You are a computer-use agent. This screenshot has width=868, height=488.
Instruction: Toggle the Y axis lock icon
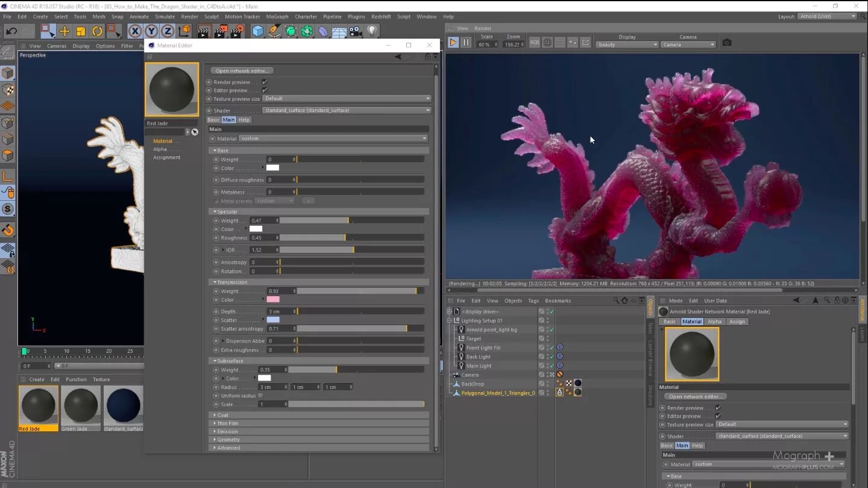151,31
